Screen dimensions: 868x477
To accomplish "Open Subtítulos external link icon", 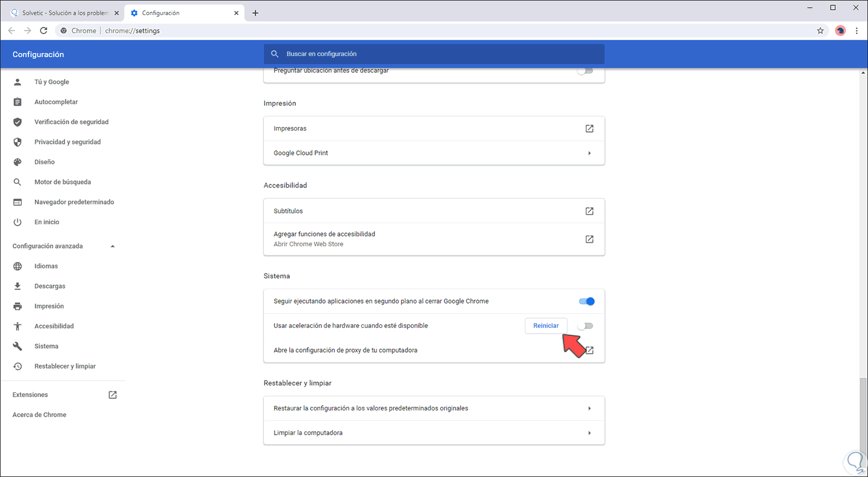I will coord(589,211).
